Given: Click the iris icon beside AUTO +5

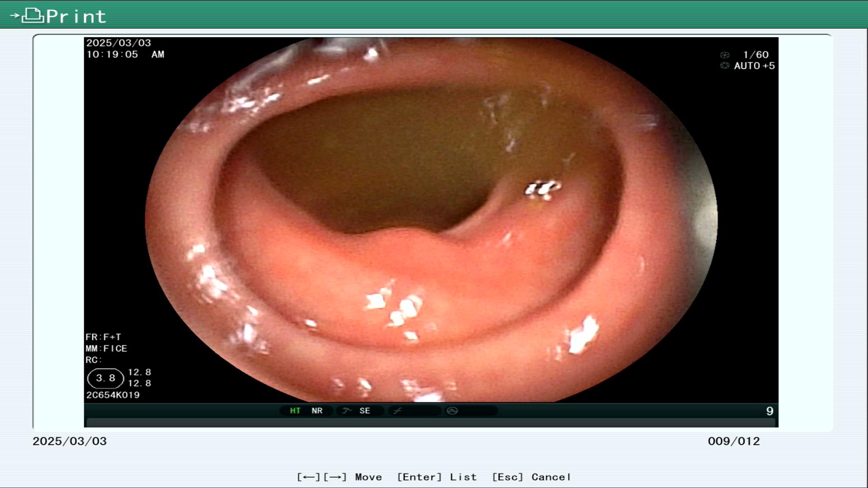Looking at the screenshot, I should point(725,66).
